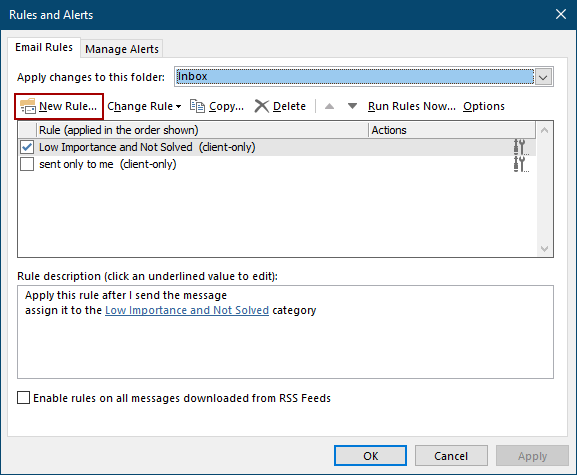Open Low Importance and Not Solved category link
This screenshot has width=577, height=475.
[187, 310]
